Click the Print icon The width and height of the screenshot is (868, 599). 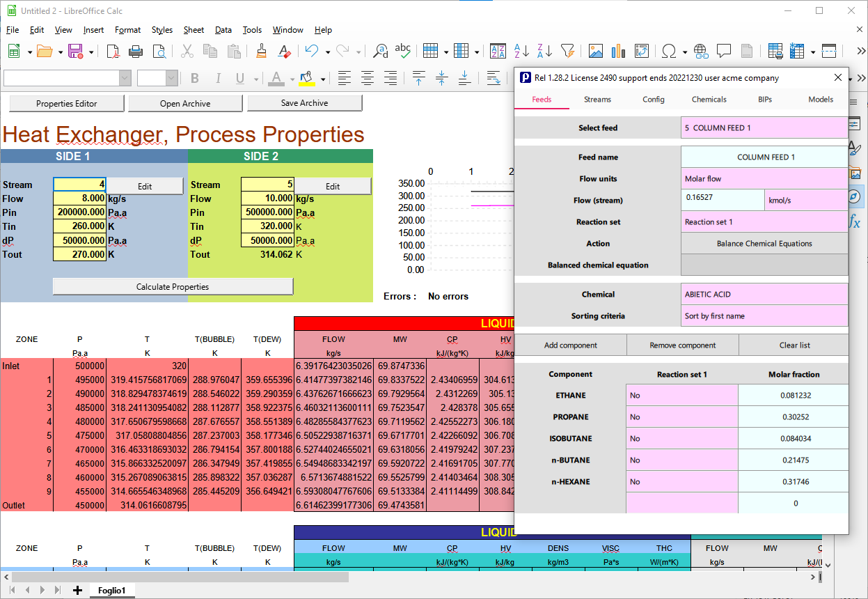tap(136, 51)
